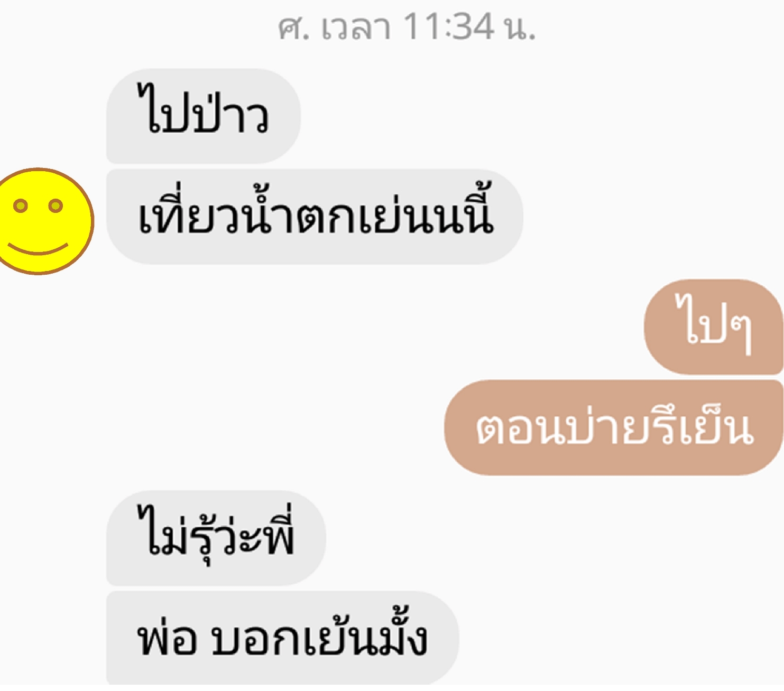Select the message "ไปป่าว"
Screen dimensions: 784x691
tap(204, 116)
